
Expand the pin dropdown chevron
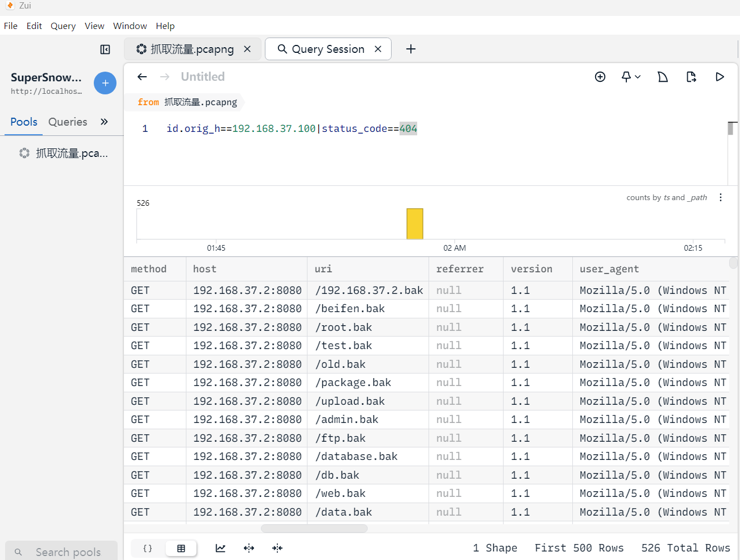click(x=638, y=77)
